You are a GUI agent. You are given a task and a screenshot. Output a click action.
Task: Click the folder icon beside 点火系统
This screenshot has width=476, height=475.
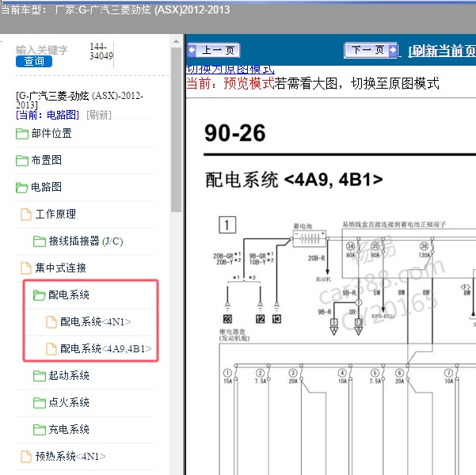(x=40, y=403)
